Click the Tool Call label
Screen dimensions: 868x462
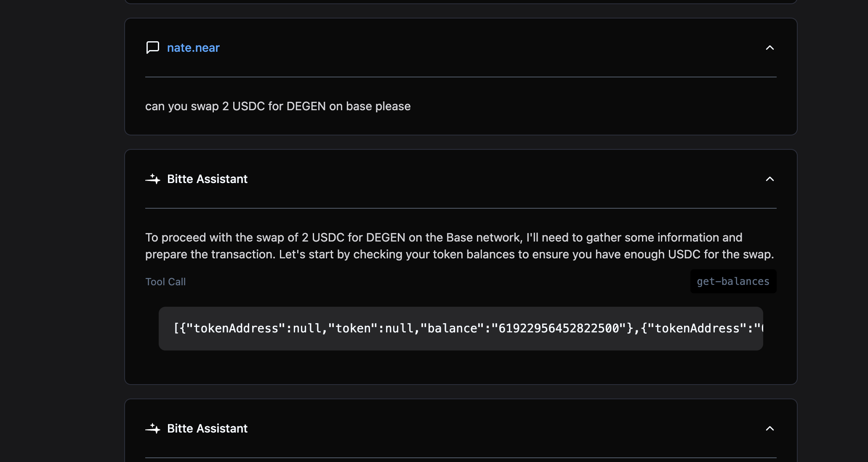(x=165, y=282)
